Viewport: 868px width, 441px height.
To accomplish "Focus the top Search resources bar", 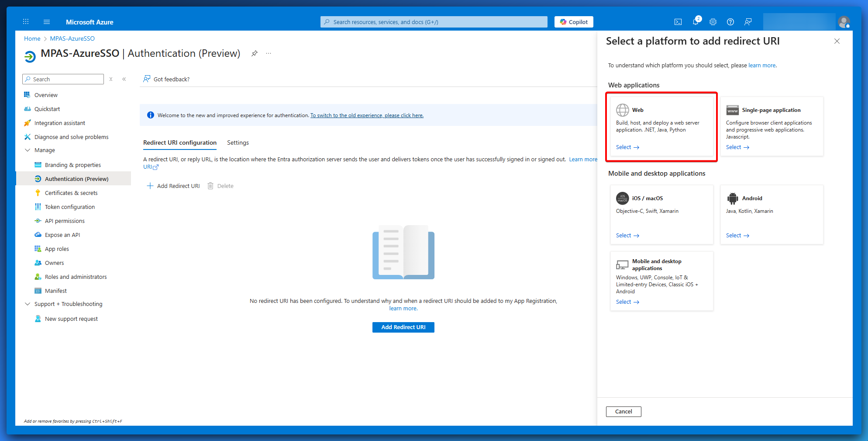I will point(434,22).
